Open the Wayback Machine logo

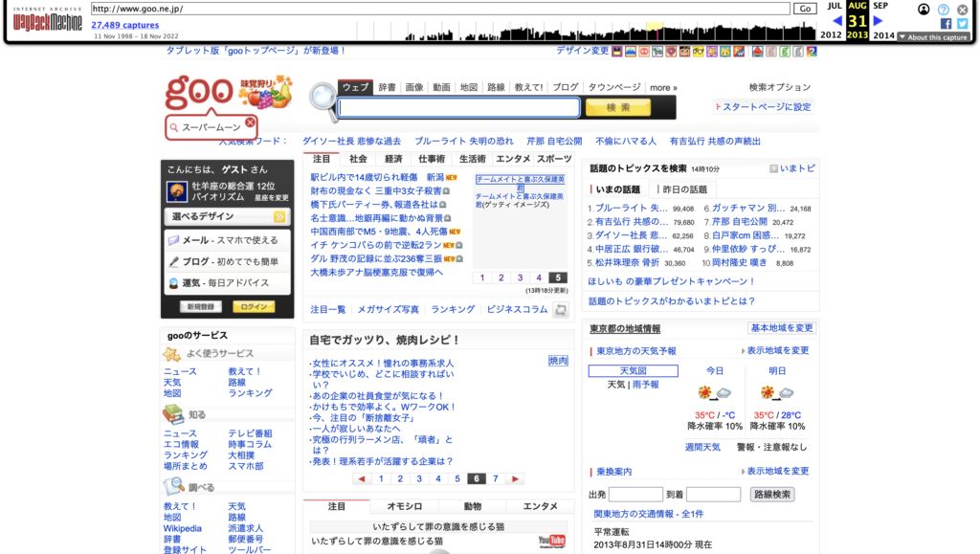click(x=48, y=21)
